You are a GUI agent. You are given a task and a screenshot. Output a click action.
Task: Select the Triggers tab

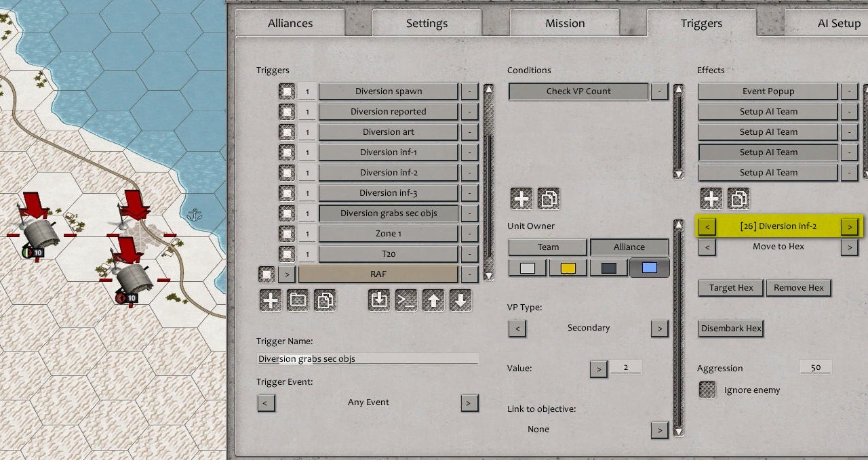pos(701,23)
